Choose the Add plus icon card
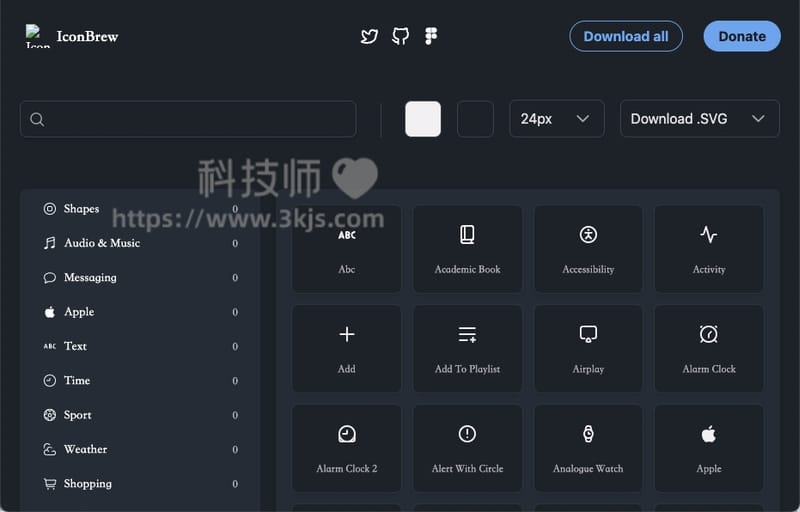Image resolution: width=800 pixels, height=512 pixels. point(346,348)
